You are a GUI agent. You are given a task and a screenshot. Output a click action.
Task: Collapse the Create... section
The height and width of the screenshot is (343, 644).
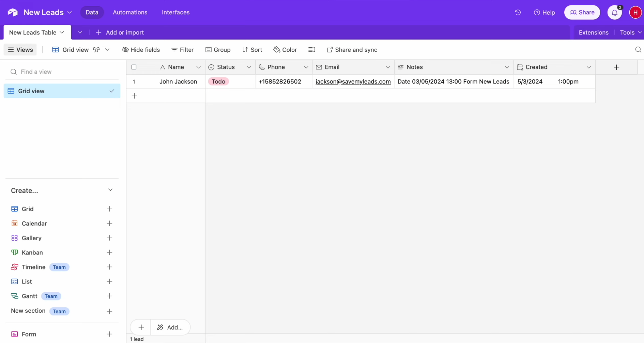tap(110, 190)
